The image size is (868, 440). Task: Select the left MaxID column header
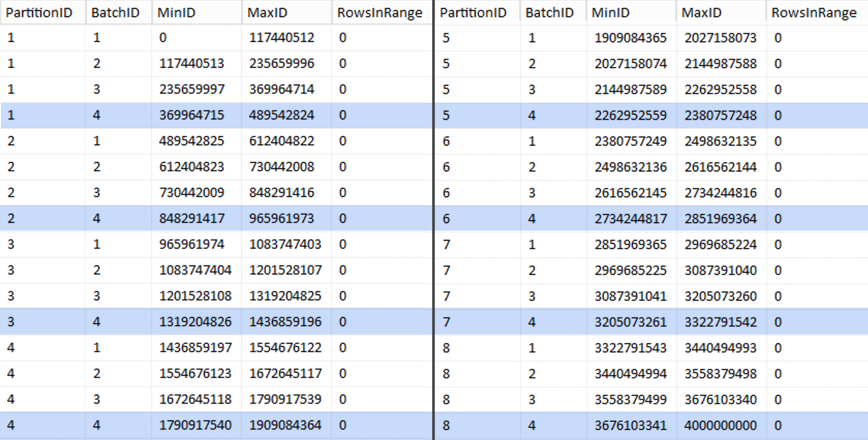coord(286,12)
